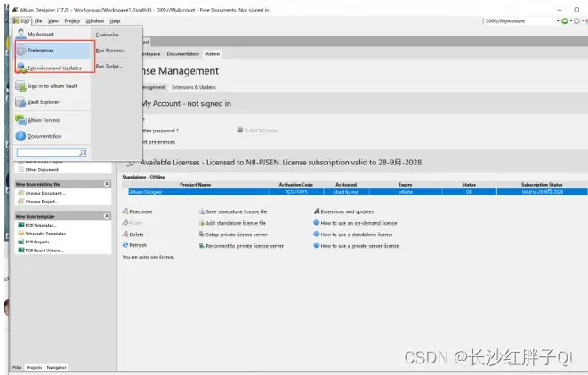
Task: Switch to the Projects panel tab
Action: (34, 368)
